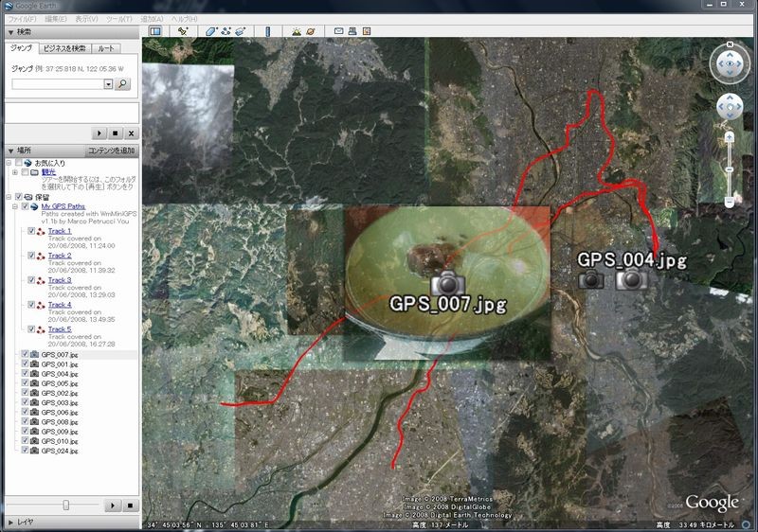Click the magnifier search button
This screenshot has width=758, height=532.
(123, 84)
